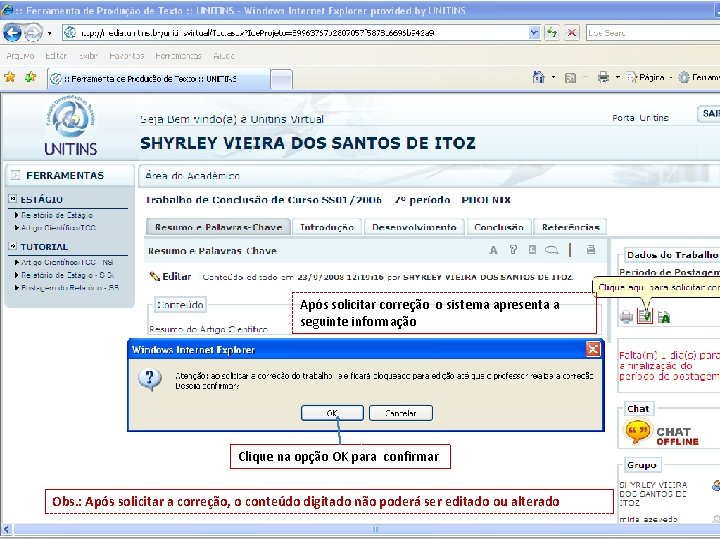
Task: Click the red Stop loading icon
Action: (571, 33)
